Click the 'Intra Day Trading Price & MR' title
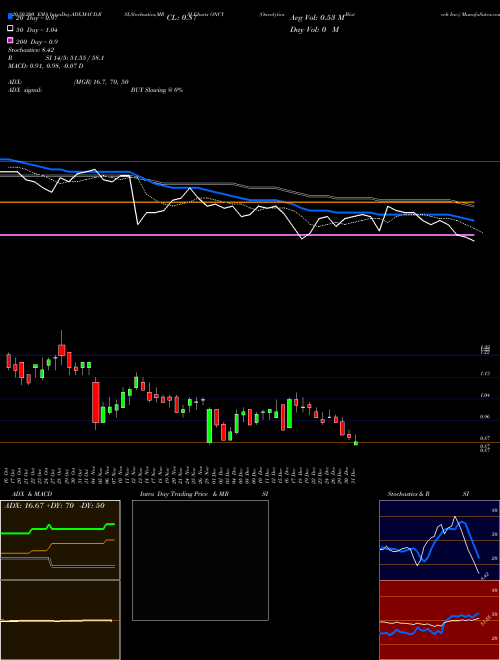The image size is (500, 660). point(184,494)
